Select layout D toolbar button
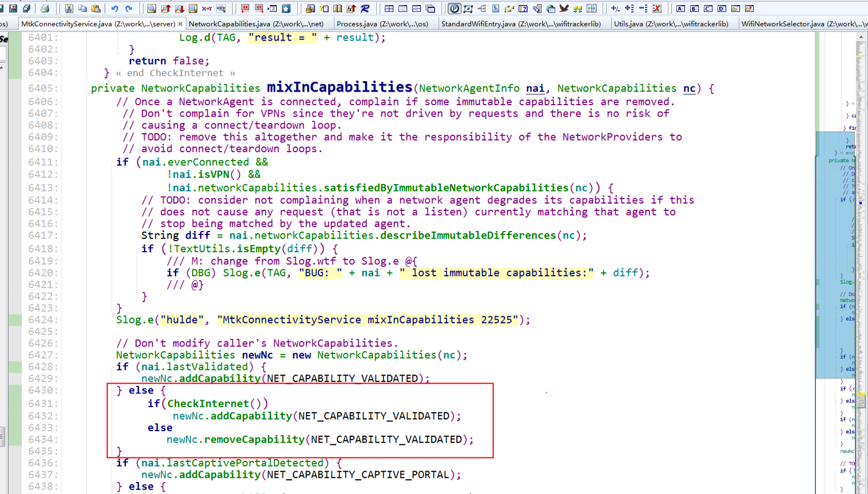This screenshot has width=868, height=494. click(x=722, y=9)
